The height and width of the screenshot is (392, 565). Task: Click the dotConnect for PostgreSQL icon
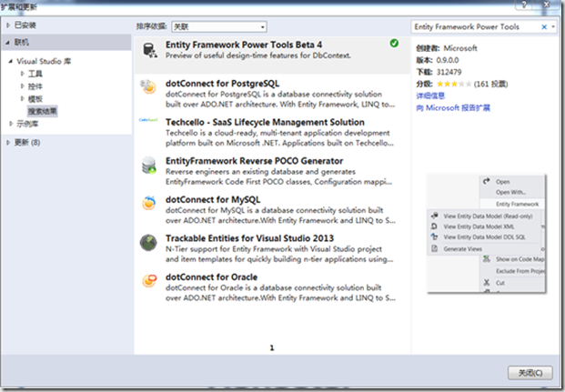[148, 86]
